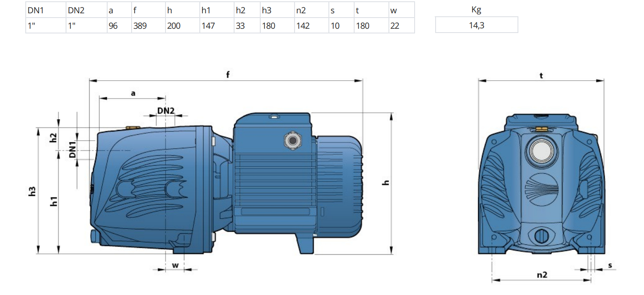644x295 pixels.
Task: Select the table cell with value 147
Action: (217, 26)
